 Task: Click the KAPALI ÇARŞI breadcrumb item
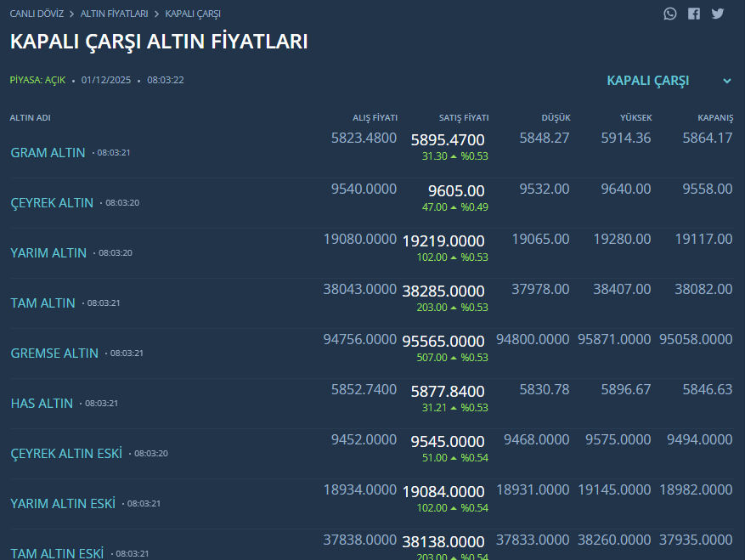pos(193,14)
